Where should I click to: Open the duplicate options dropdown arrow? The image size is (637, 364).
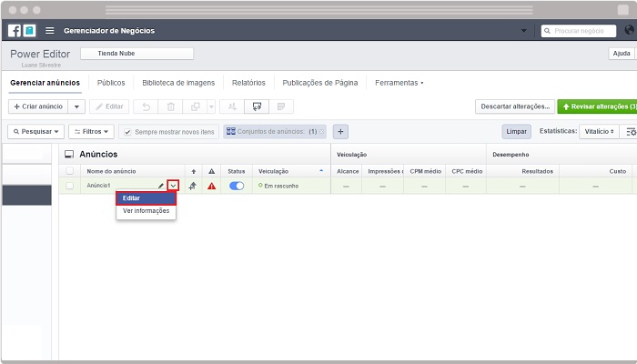point(211,106)
